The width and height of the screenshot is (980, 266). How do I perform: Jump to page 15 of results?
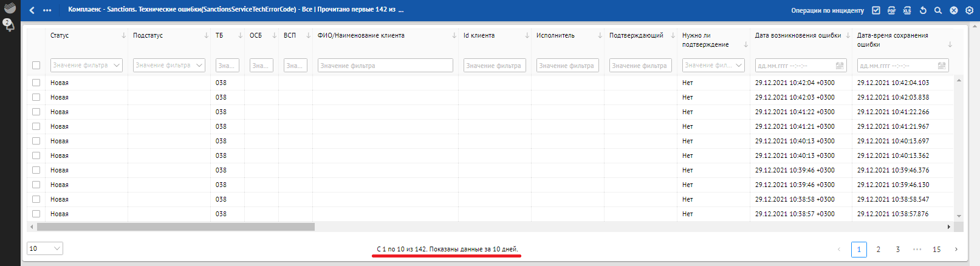click(x=936, y=250)
